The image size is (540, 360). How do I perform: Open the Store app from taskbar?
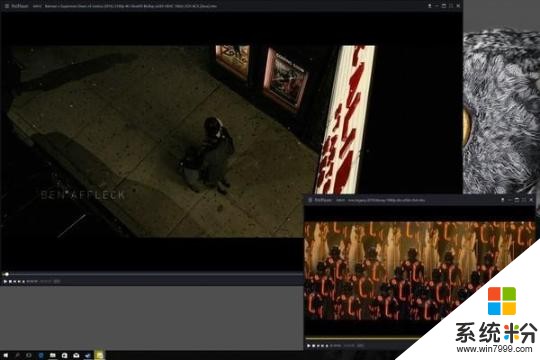(64, 355)
